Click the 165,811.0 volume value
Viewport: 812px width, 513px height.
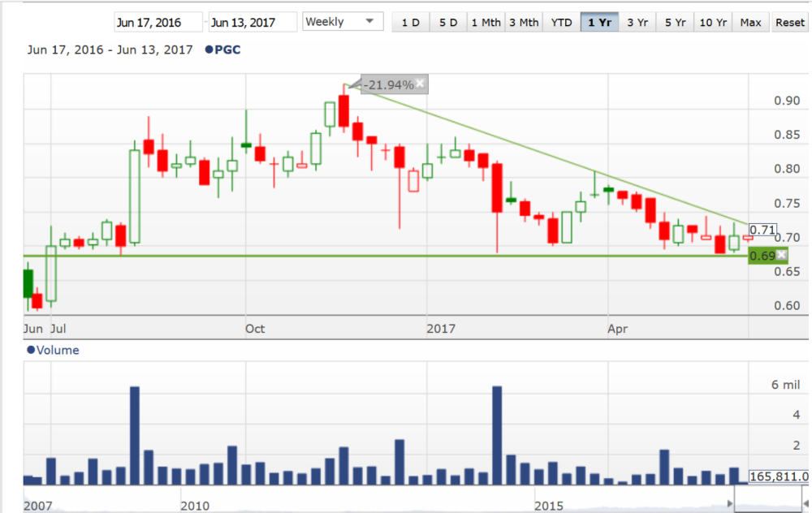tap(779, 476)
